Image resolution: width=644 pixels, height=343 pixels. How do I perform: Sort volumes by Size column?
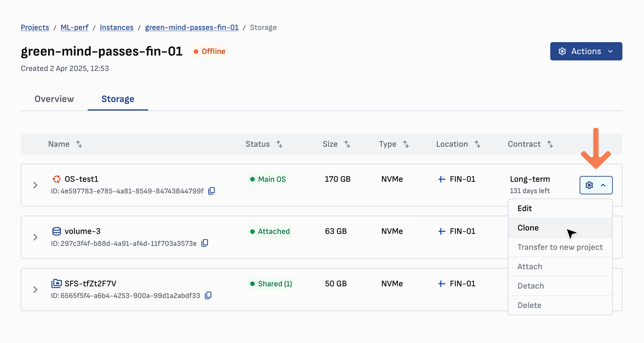pos(347,144)
